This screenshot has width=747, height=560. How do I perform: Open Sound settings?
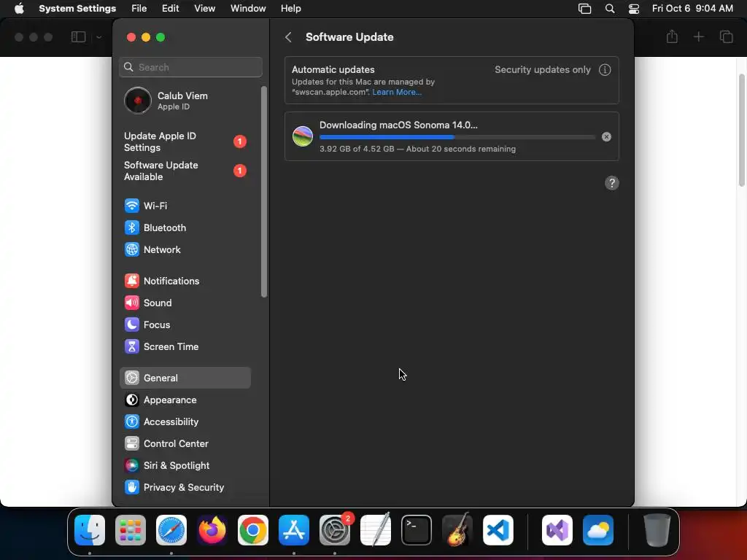[185, 303]
